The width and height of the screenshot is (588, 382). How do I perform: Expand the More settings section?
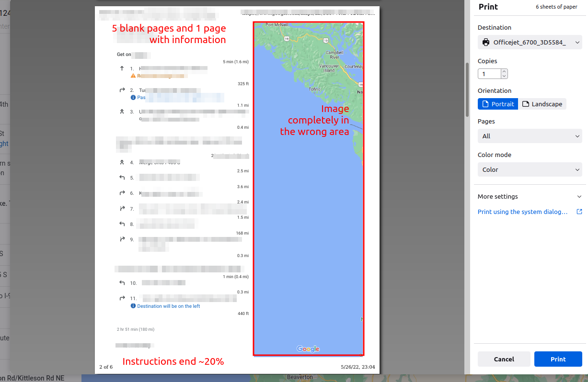530,196
